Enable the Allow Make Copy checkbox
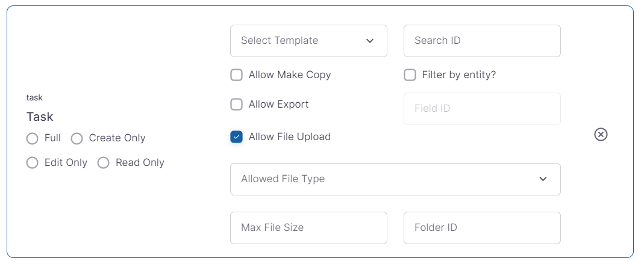Screen dimensions: 644x264 [x=236, y=75]
